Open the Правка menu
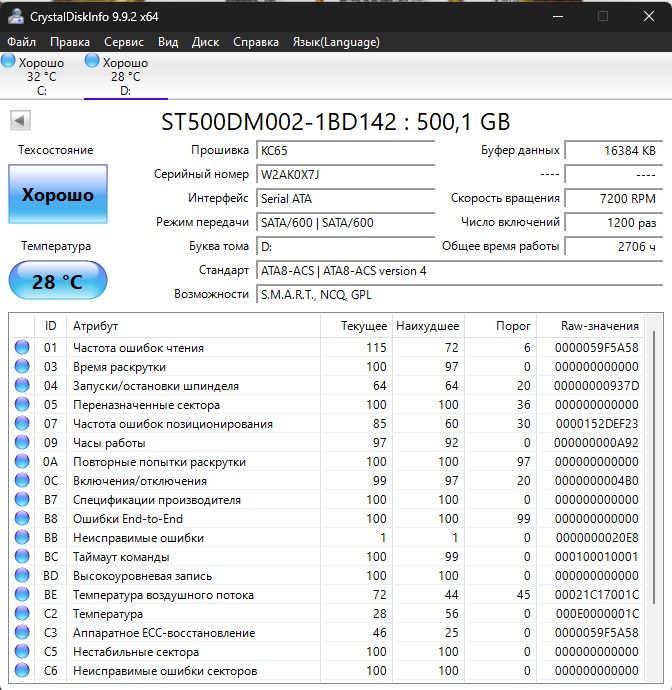The image size is (672, 690). 70,42
